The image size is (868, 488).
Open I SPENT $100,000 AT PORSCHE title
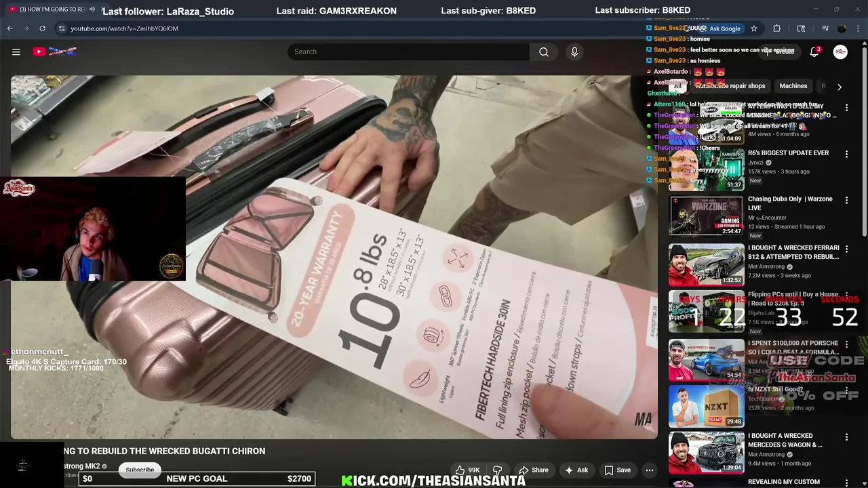click(793, 348)
